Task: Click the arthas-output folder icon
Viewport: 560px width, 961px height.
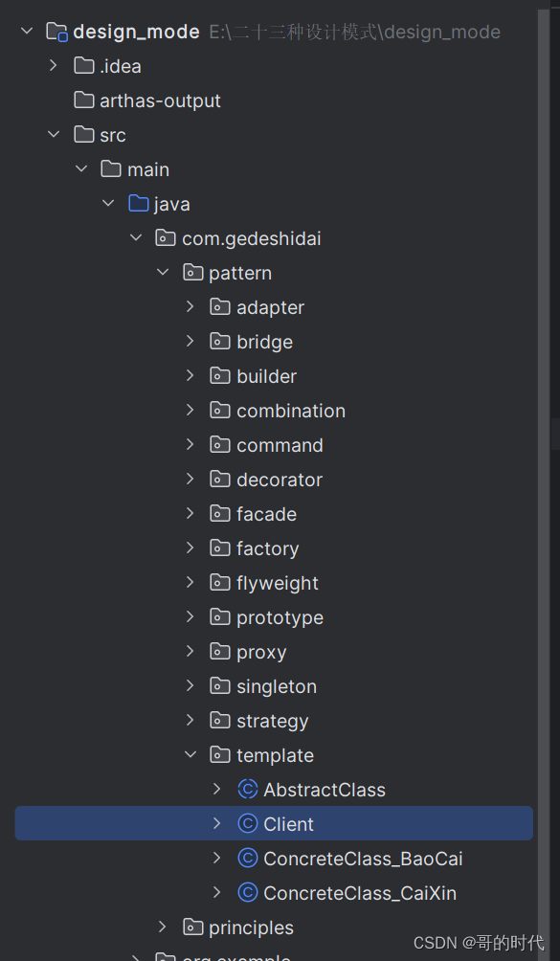Action: 84,100
